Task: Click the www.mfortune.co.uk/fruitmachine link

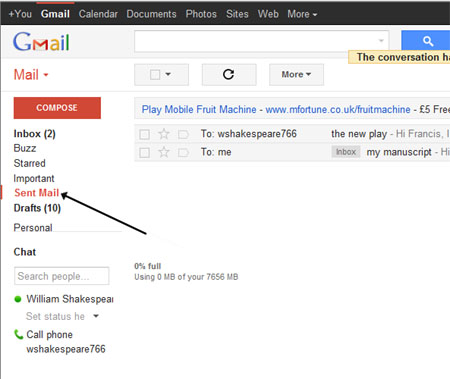Action: click(x=338, y=109)
